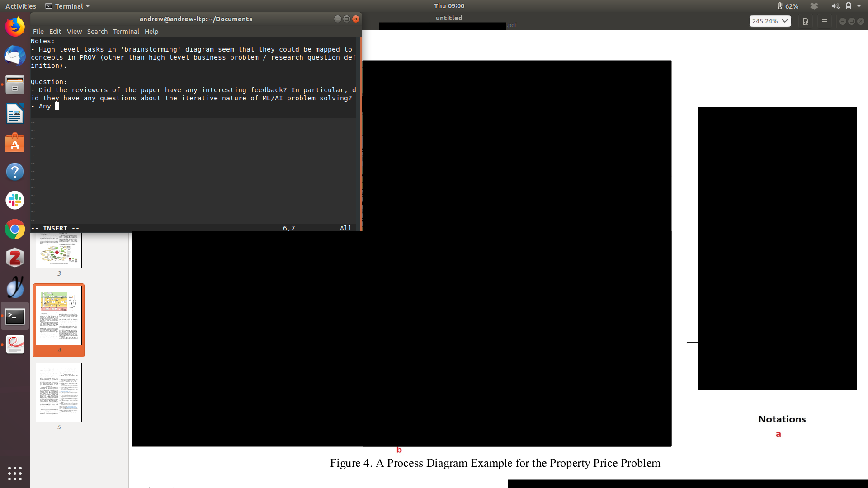The width and height of the screenshot is (868, 488).
Task: Open Zotero from the dock
Action: coord(15,258)
